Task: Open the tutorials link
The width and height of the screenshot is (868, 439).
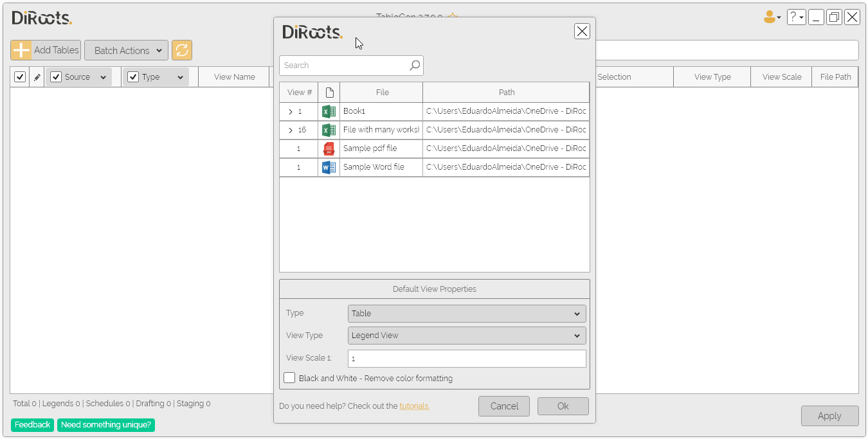Action: [414, 406]
